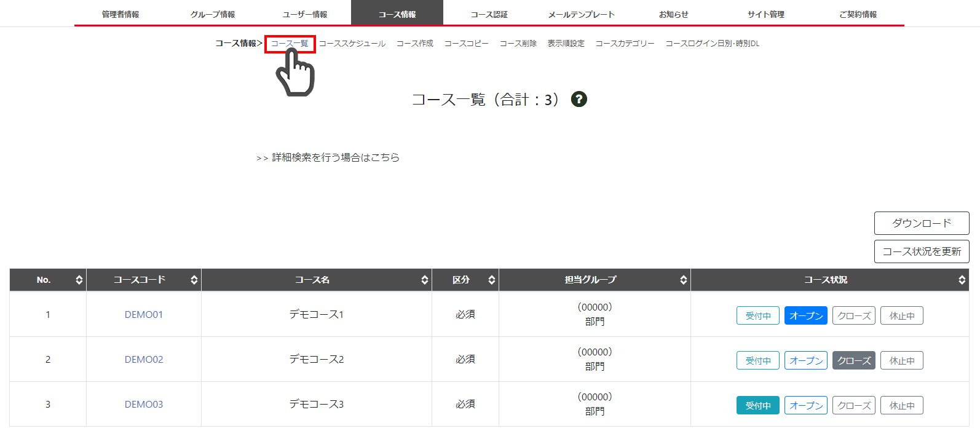
Task: Click the コース状況を更新 button
Action: [x=922, y=251]
